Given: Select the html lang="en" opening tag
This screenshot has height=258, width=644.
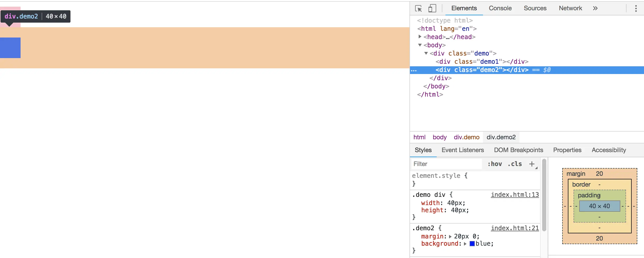Looking at the screenshot, I should tap(447, 29).
